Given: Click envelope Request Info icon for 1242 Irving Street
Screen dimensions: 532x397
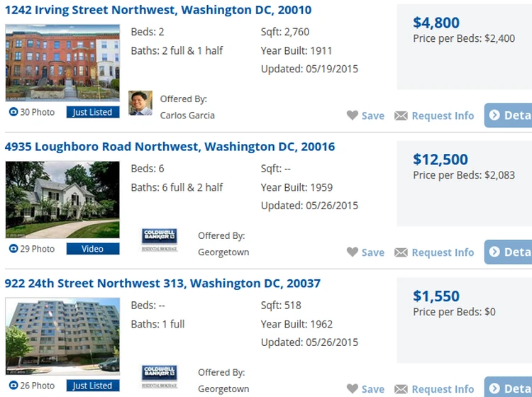Looking at the screenshot, I should pos(401,116).
